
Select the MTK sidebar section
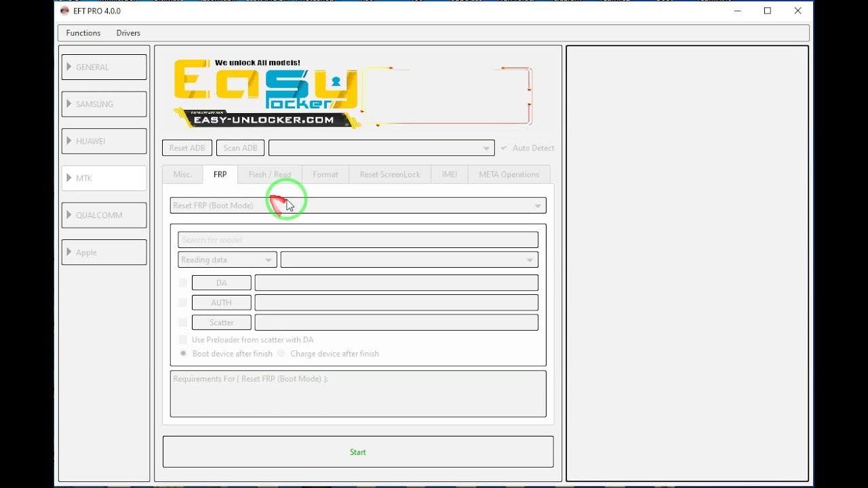[x=104, y=178]
